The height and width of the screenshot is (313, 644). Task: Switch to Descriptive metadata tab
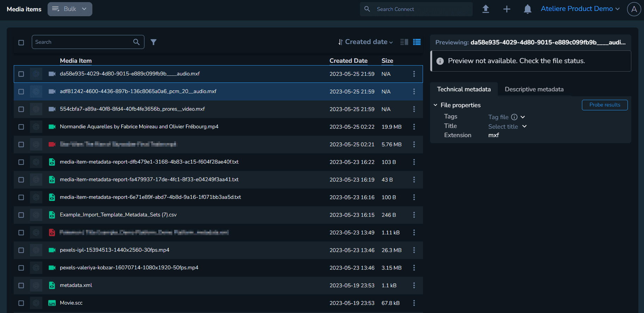[534, 89]
